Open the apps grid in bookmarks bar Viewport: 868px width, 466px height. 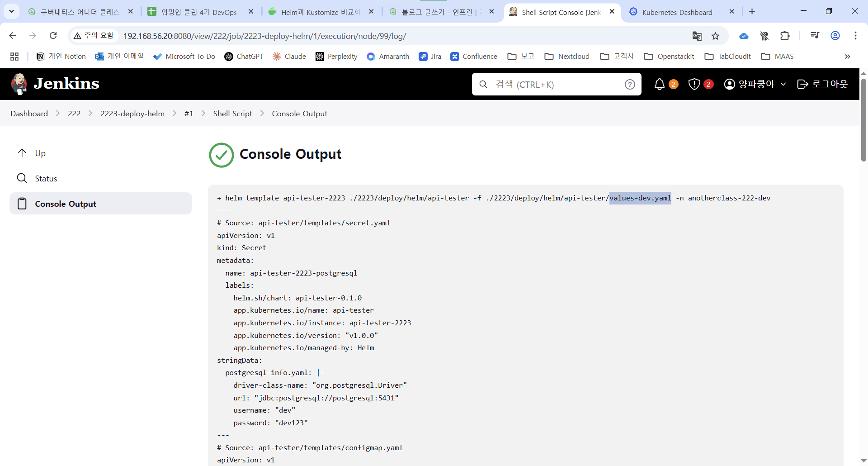coord(14,57)
